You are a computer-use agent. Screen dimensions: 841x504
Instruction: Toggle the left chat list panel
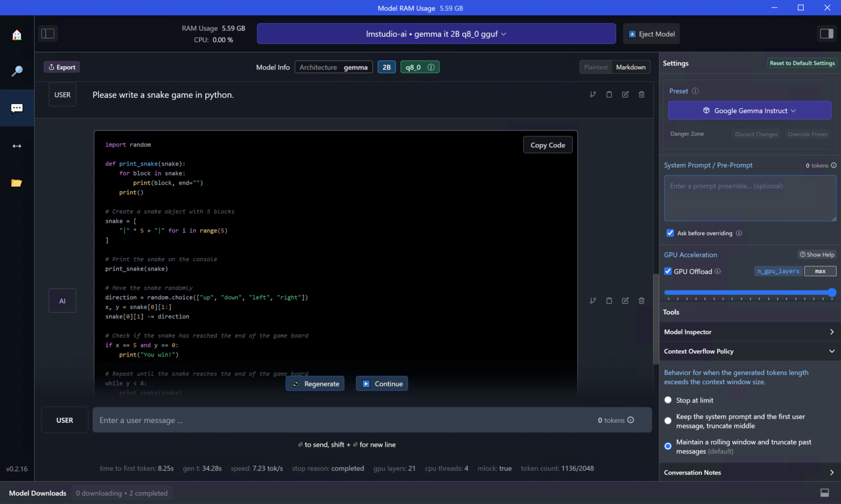click(48, 34)
